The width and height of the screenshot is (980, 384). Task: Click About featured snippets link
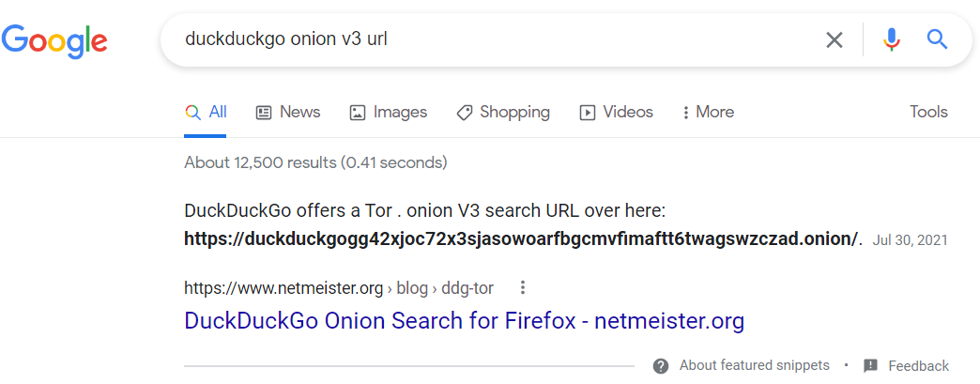(x=754, y=365)
